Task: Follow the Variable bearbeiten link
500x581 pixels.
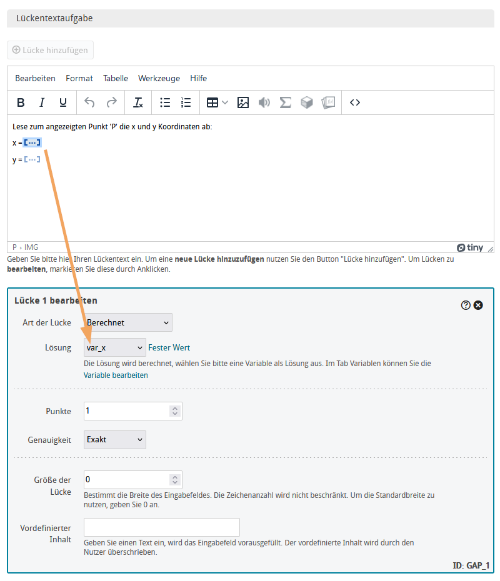Action: [x=116, y=375]
